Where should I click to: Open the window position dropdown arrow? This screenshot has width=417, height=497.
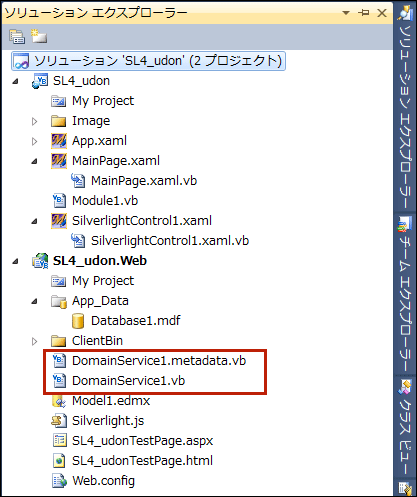[x=346, y=13]
